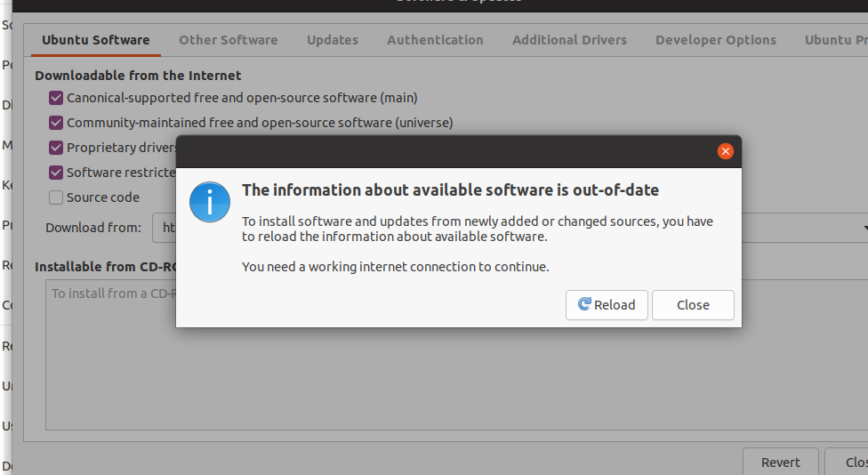Toggle the Software restricted checkbox
The width and height of the screenshot is (868, 475).
coord(56,173)
